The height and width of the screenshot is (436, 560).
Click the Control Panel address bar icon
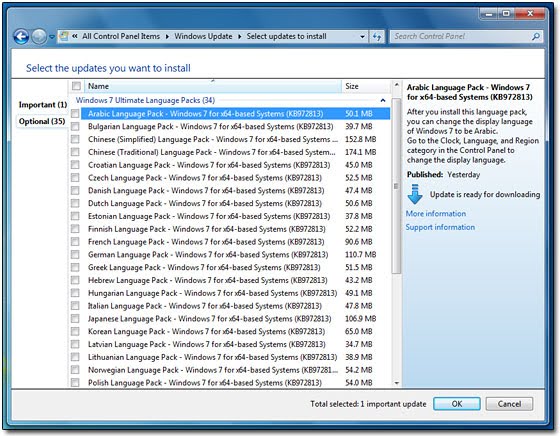click(64, 36)
